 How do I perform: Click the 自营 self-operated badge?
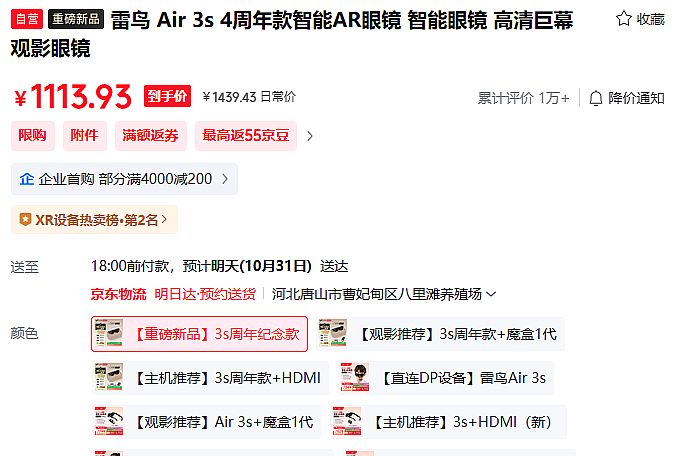click(x=26, y=19)
